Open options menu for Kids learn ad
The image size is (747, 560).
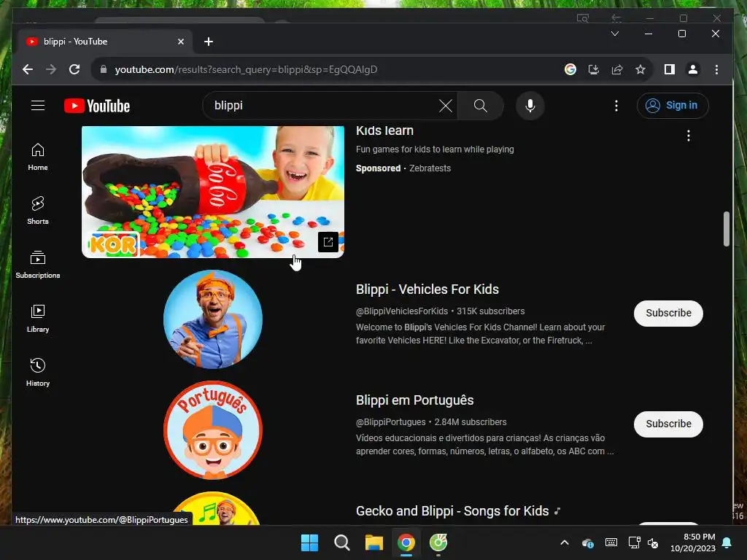coord(688,136)
